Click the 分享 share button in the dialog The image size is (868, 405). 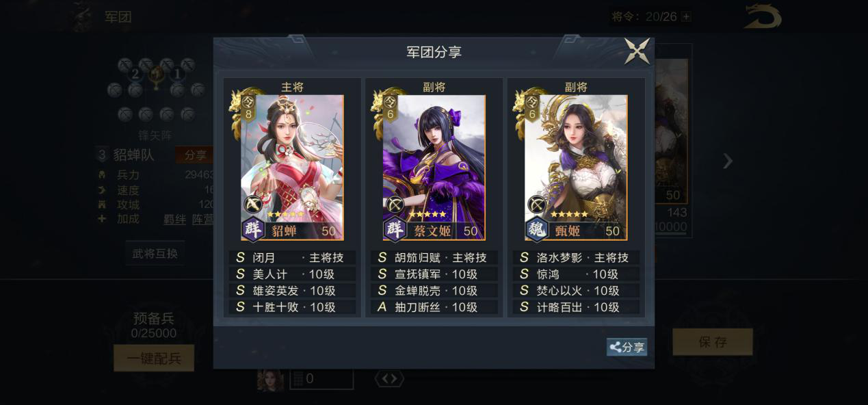click(627, 347)
